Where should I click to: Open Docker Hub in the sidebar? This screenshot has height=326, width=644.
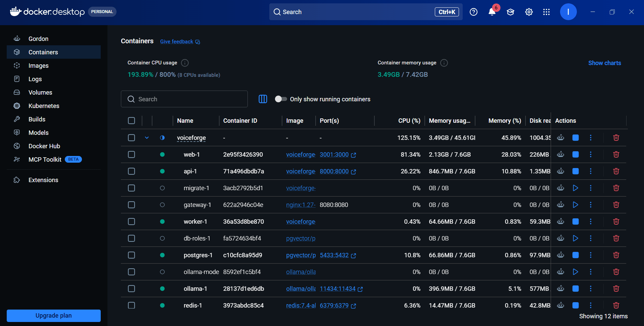(54, 146)
